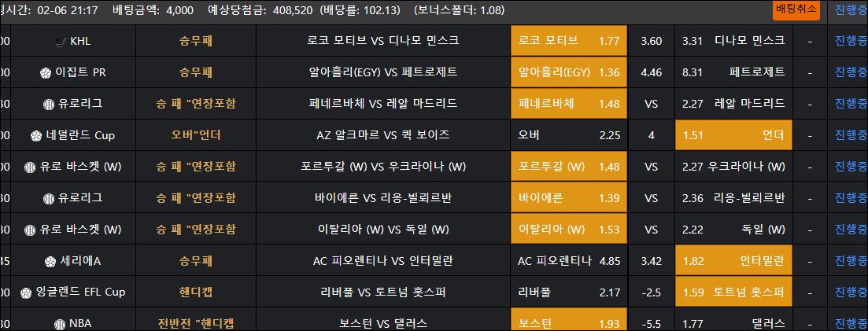868x331 pixels.
Task: Click the basketball icon beside 유로리그 페네르바체 row
Action: coord(49,104)
